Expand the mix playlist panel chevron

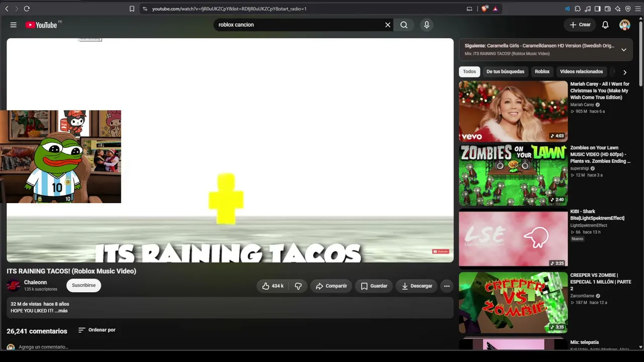point(624,50)
